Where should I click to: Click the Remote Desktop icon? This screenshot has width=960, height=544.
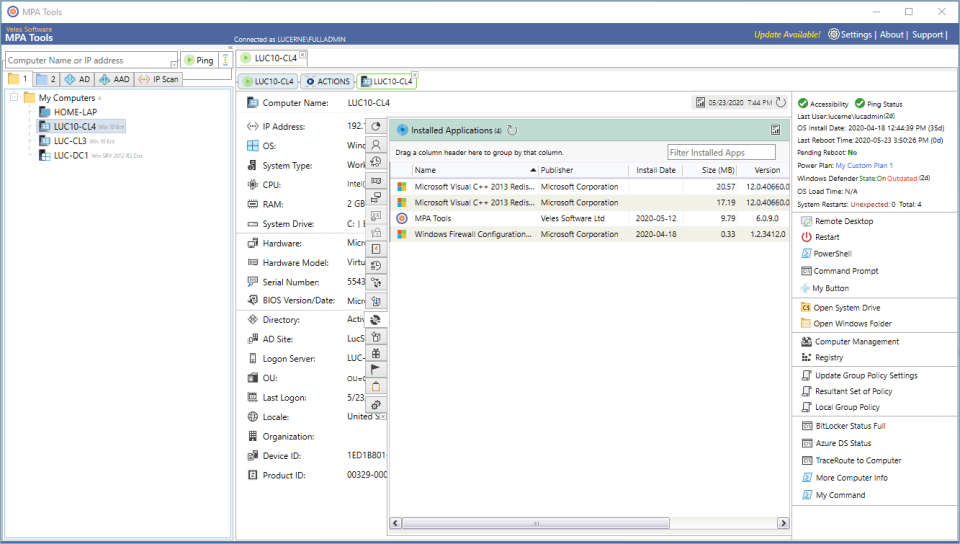pos(806,221)
